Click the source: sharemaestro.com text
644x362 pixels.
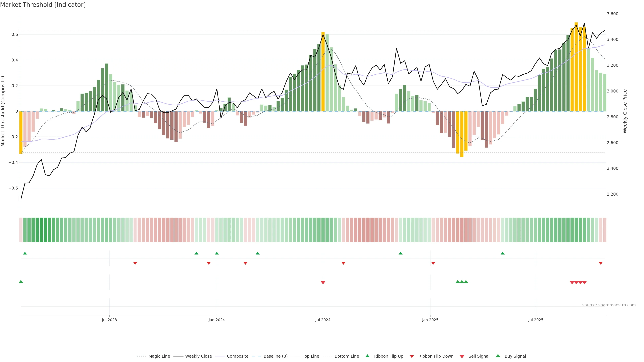[609, 305]
